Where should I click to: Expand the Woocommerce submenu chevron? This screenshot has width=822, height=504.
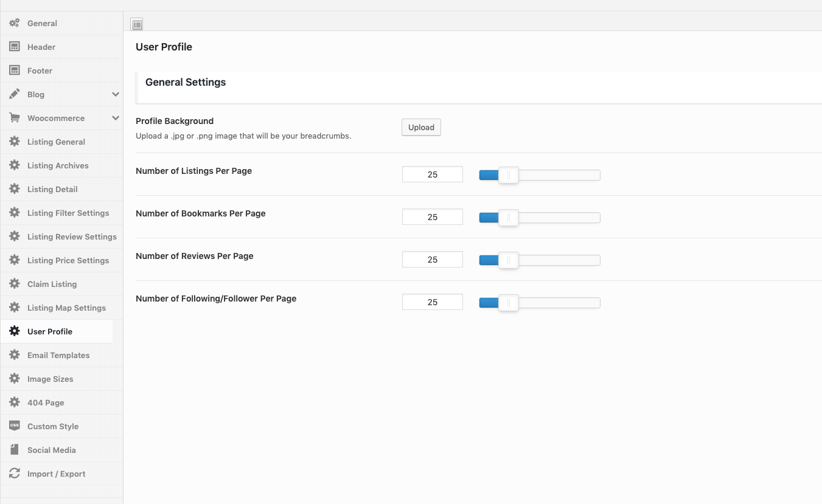pyautogui.click(x=116, y=118)
